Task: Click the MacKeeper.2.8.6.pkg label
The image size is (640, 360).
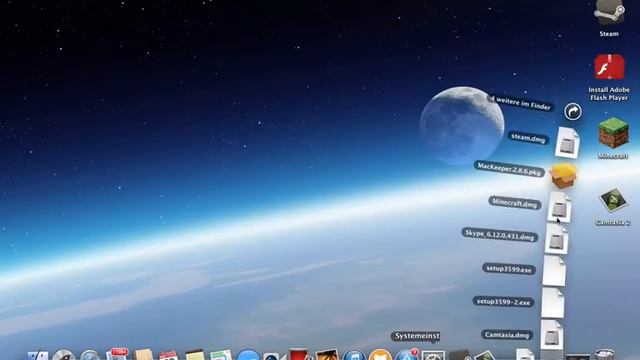Action: click(509, 169)
